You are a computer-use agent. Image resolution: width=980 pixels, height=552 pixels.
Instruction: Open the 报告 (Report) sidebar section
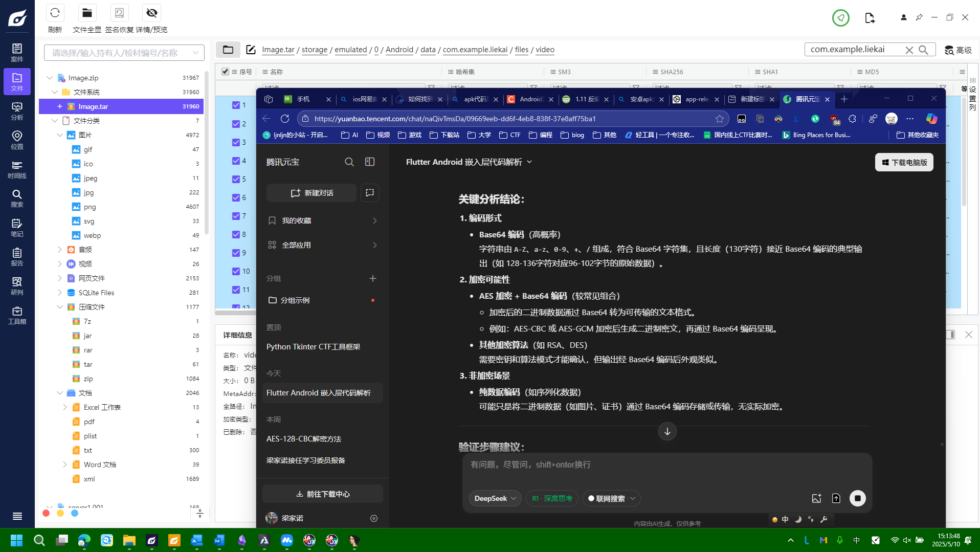[17, 256]
